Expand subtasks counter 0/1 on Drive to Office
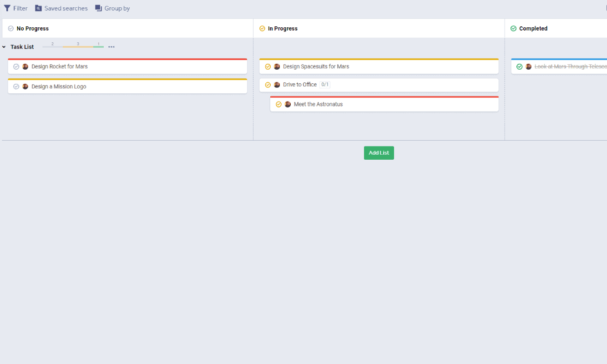The height and width of the screenshot is (364, 607). point(325,85)
